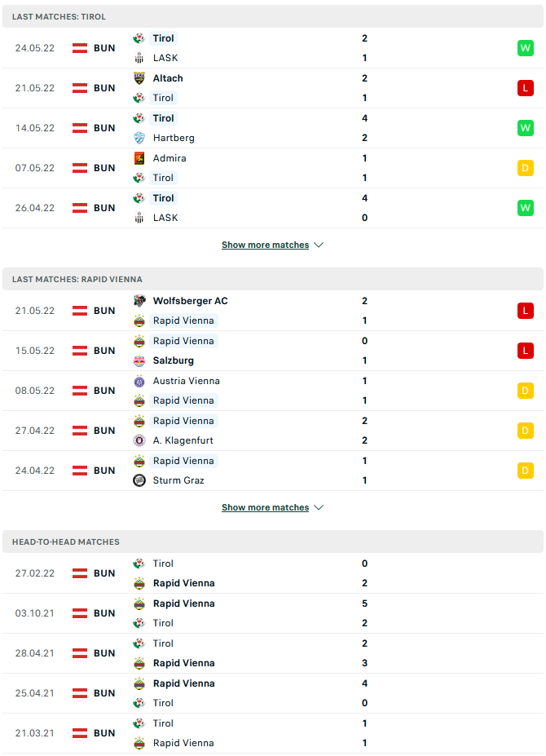Click the A. Klagenfurt team logo
Viewport: 546px width, 756px height.
pyautogui.click(x=139, y=440)
